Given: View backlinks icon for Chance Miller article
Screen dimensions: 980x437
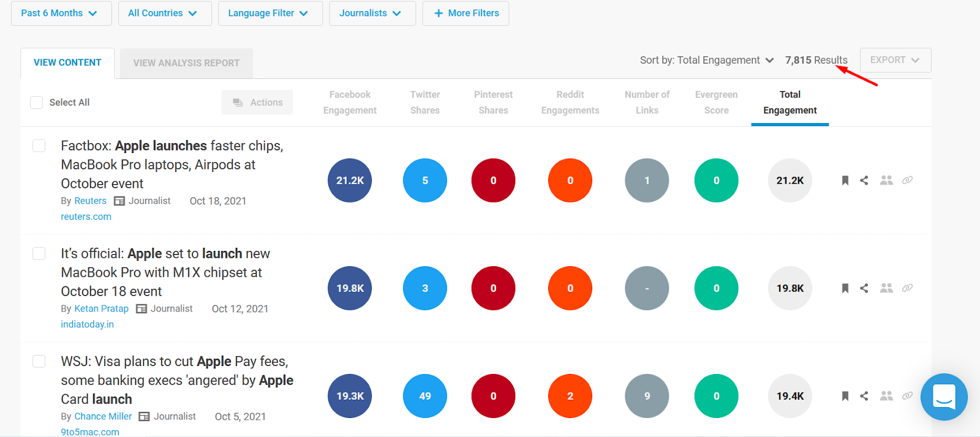Looking at the screenshot, I should pyautogui.click(x=908, y=396).
